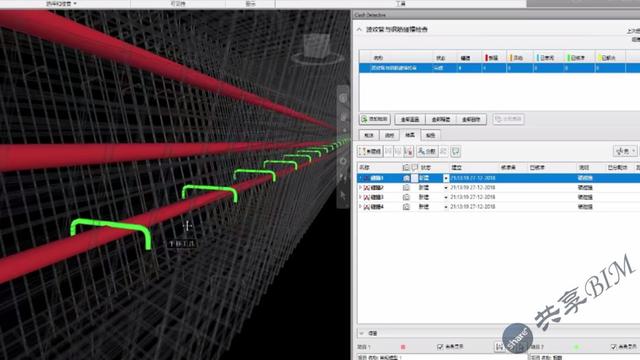The height and width of the screenshot is (360, 640).
Task: Select the clash 4 result row
Action: click(499, 207)
